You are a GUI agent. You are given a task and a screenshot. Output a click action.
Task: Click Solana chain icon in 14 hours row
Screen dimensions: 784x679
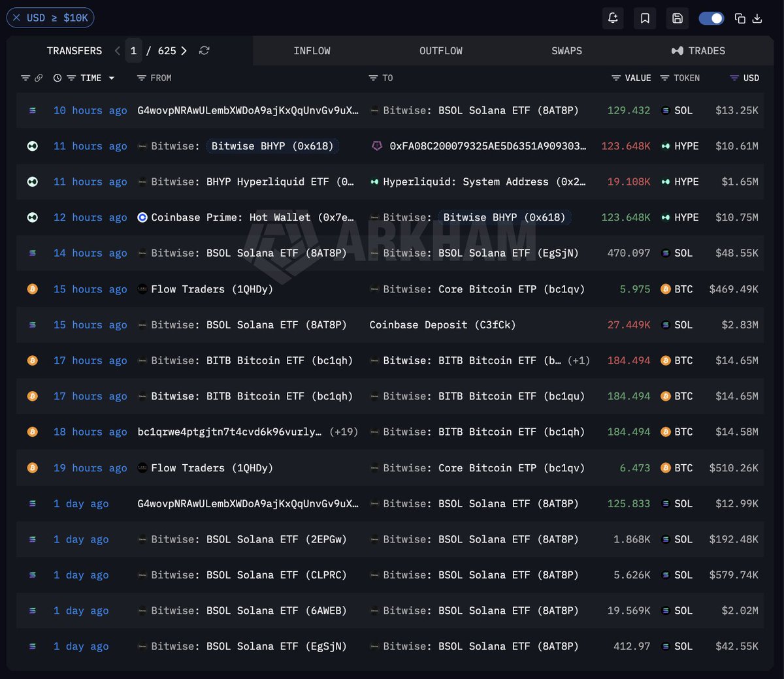click(32, 253)
